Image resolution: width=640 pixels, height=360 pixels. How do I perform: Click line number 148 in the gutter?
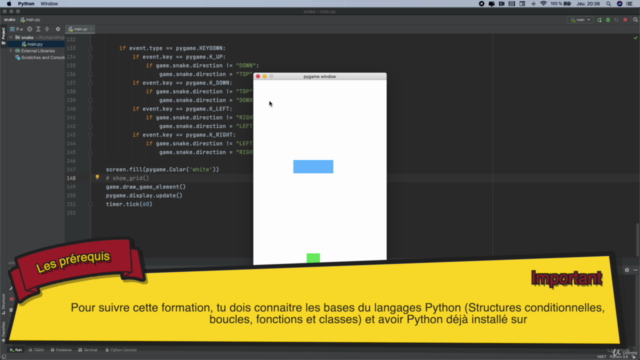tap(71, 178)
